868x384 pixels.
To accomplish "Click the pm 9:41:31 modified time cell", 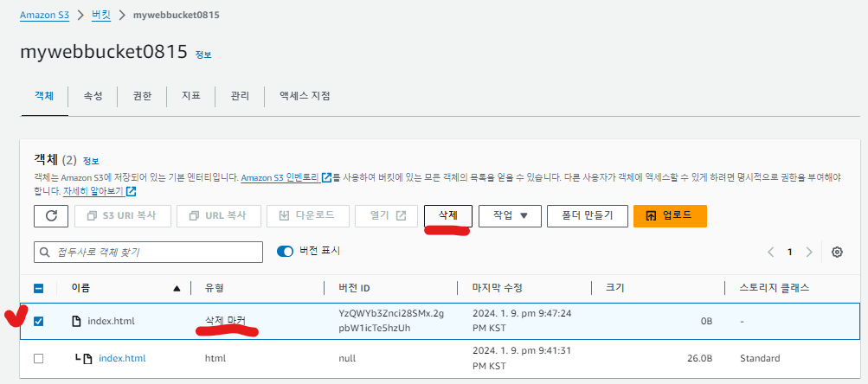I will coord(522,359).
